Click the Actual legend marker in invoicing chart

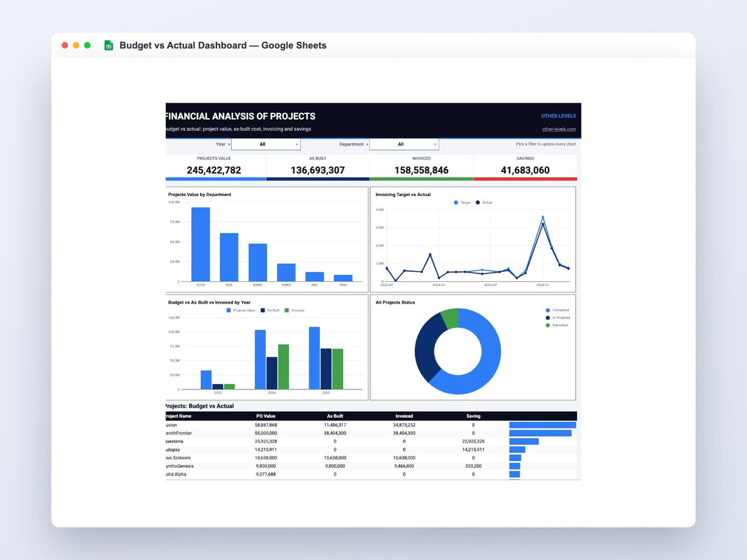(x=477, y=202)
